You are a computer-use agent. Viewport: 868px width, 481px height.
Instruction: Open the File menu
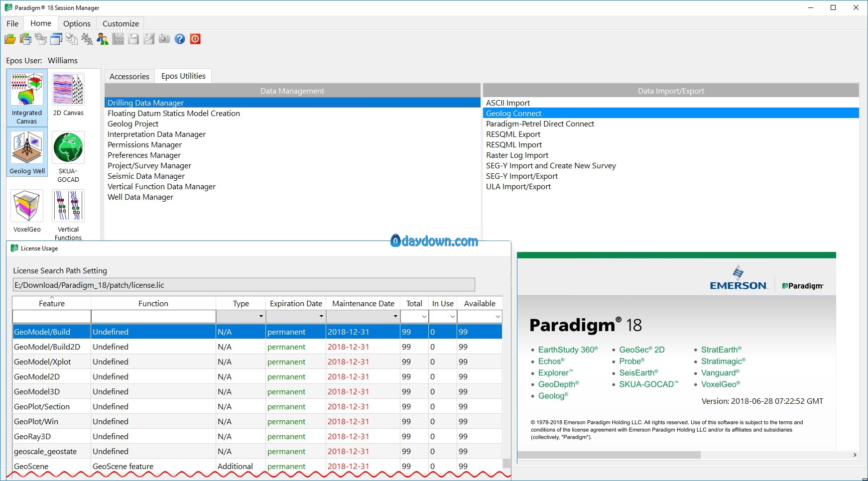click(x=12, y=23)
